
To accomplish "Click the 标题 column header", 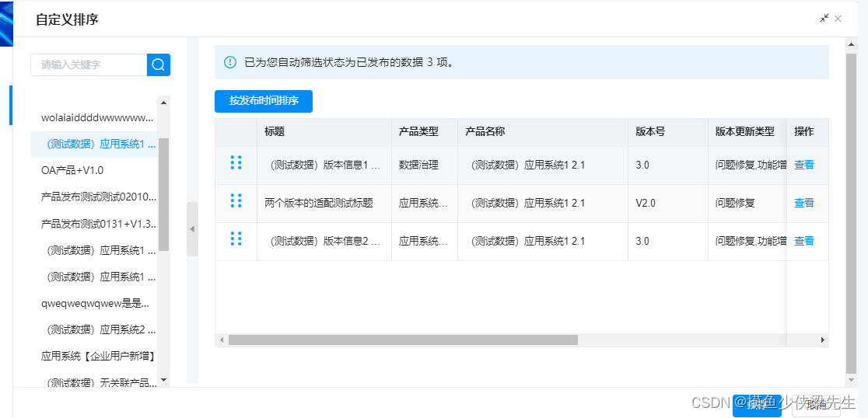I will click(324, 131).
